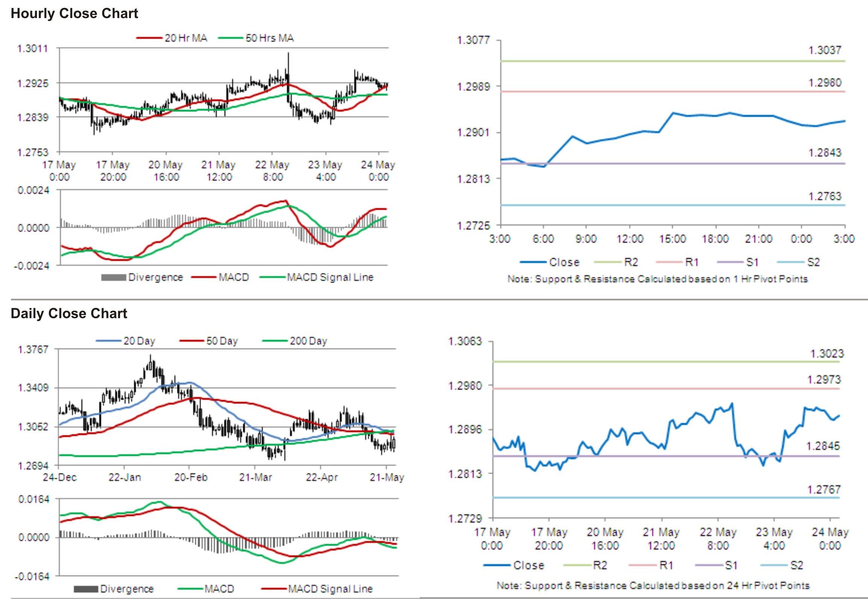
Task: Click the 20-Feb date label
Action: tap(191, 477)
